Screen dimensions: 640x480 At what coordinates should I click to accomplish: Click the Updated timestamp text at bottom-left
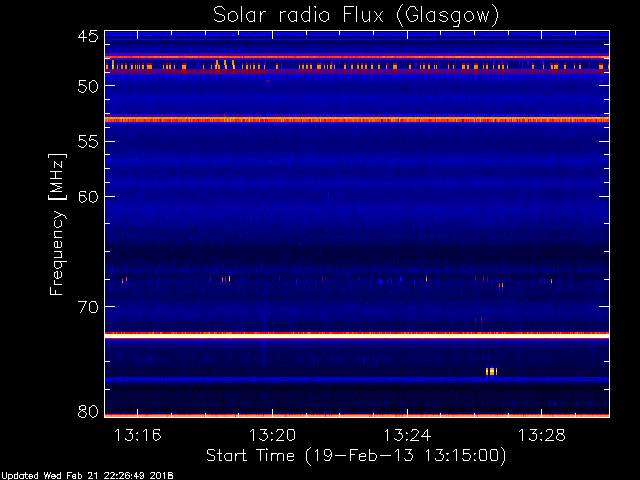click(87, 476)
